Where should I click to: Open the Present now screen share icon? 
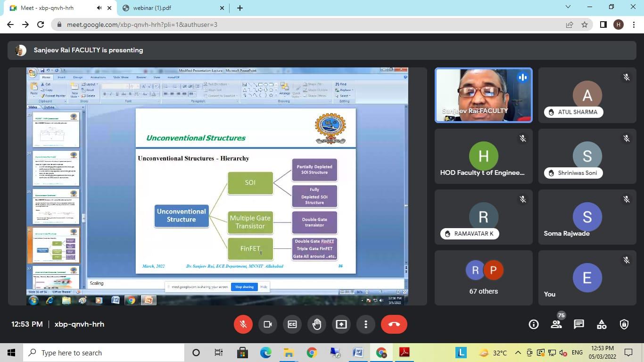(341, 324)
